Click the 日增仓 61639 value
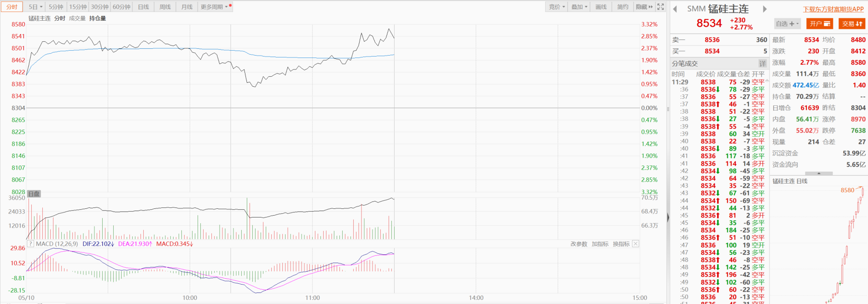The image size is (868, 304). pos(810,108)
